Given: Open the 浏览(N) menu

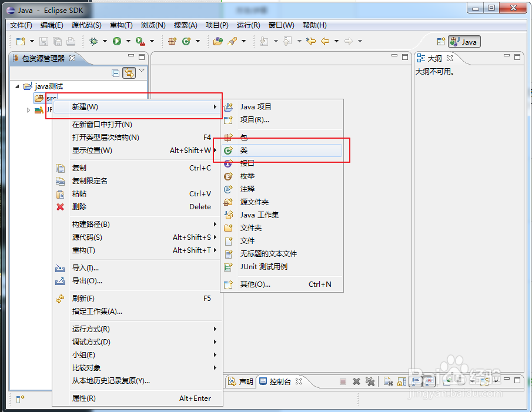Looking at the screenshot, I should pos(153,25).
